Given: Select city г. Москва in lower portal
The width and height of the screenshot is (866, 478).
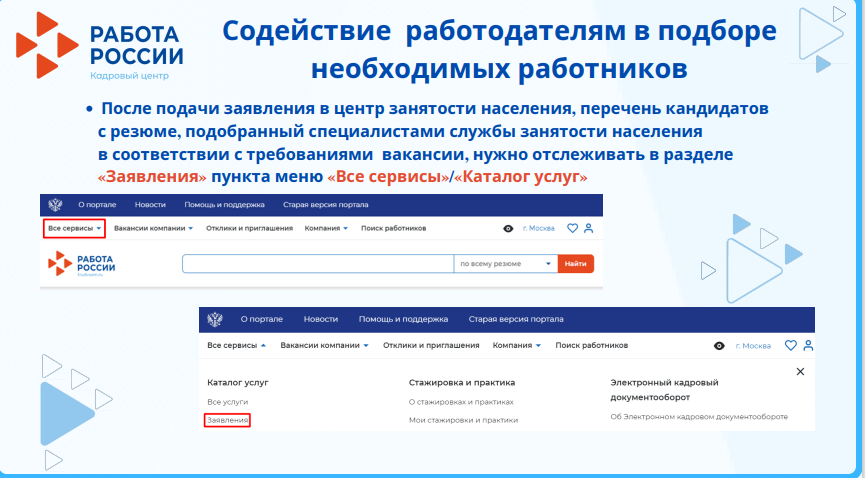Looking at the screenshot, I should tap(753, 346).
